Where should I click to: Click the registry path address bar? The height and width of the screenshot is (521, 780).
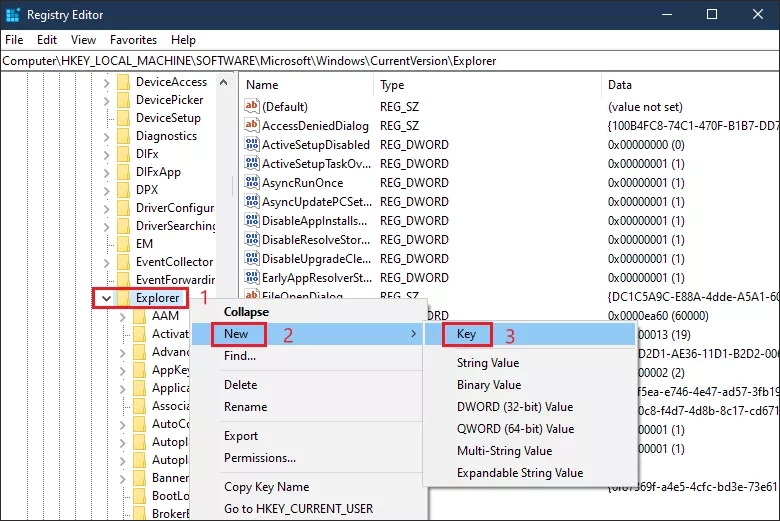390,61
